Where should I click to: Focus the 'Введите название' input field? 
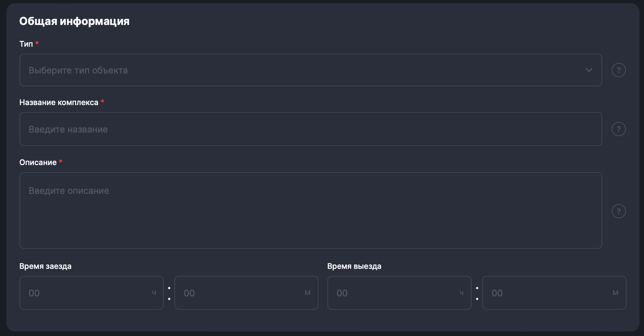pyautogui.click(x=310, y=129)
